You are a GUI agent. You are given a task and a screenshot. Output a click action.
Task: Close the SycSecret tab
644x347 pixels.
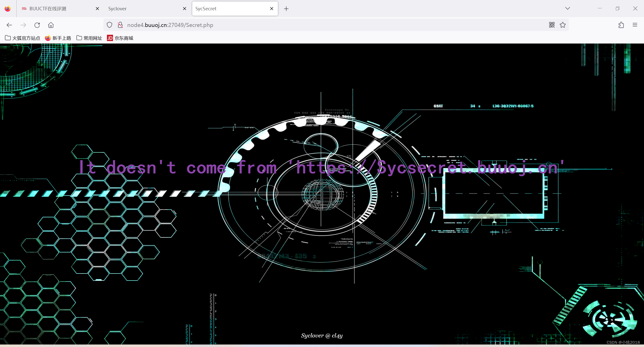(x=272, y=9)
